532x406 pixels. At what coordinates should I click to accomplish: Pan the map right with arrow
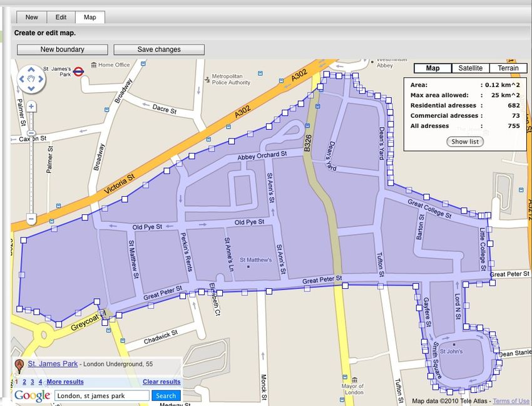[x=41, y=79]
